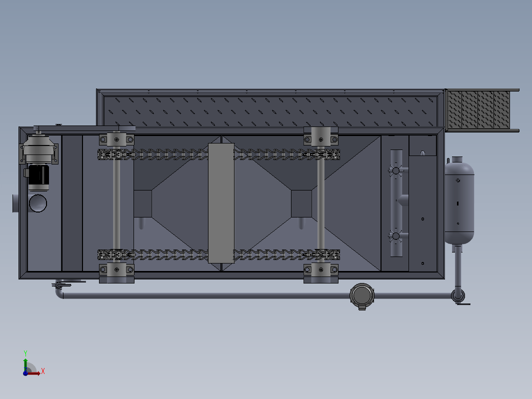The height and width of the screenshot is (399, 532).
Task: Select the lower valve on the manifold pipe
Action: pyautogui.click(x=395, y=236)
